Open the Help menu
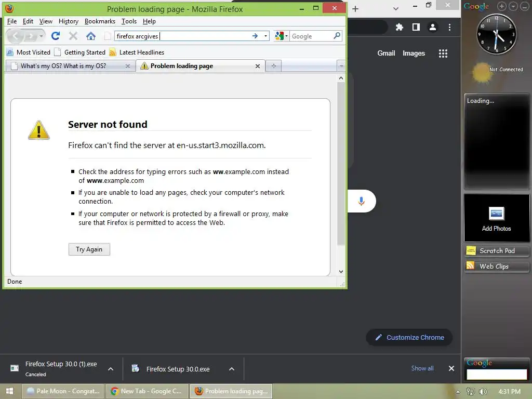 149,21
